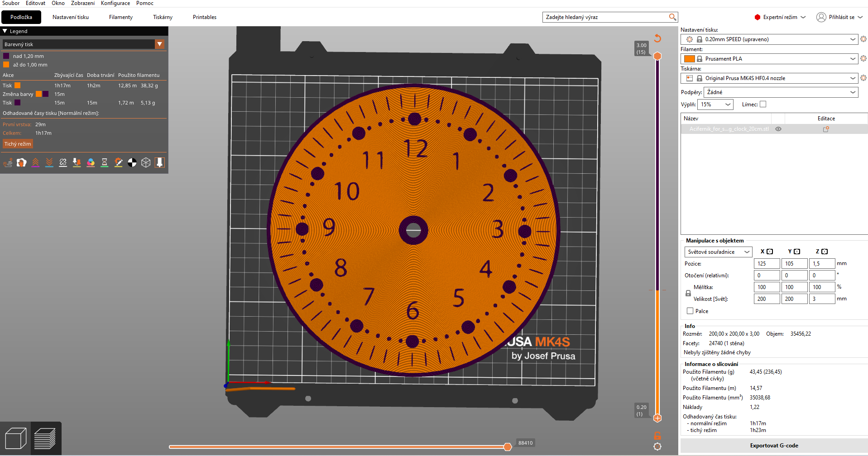Switch to Nastavení tisku tab
This screenshot has height=456, width=868.
(x=71, y=17)
